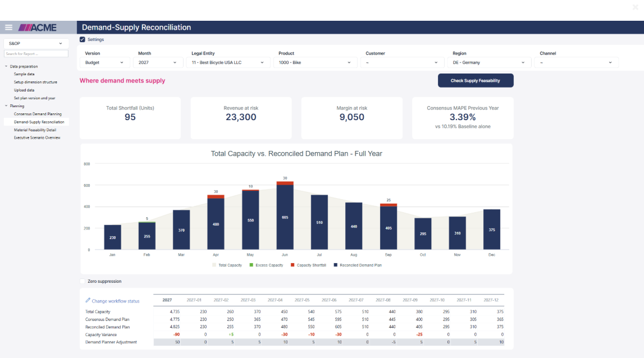The width and height of the screenshot is (644, 358).
Task: Open the Customer dropdown
Action: pyautogui.click(x=402, y=62)
